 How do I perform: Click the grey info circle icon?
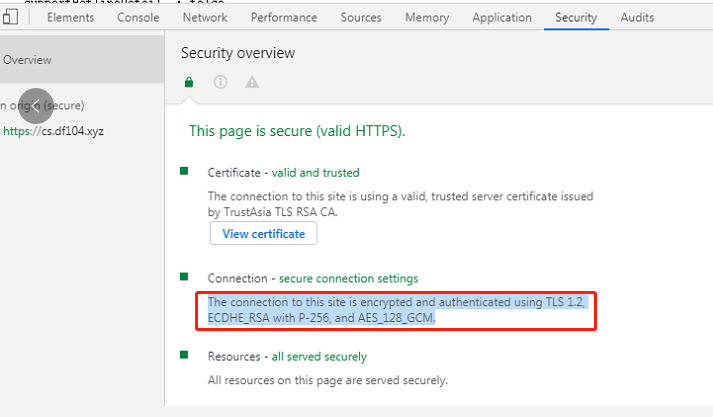(221, 82)
